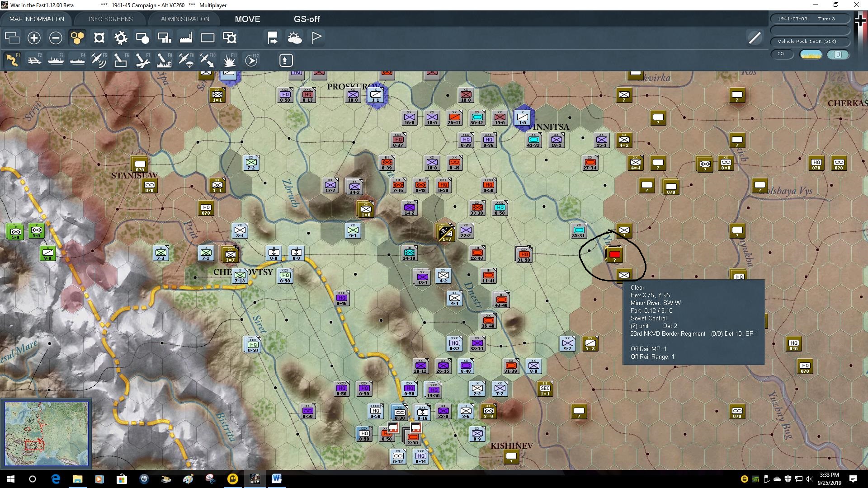Click the rectangle with circle toolbar icon
Screen dimensions: 868x488
tap(142, 38)
